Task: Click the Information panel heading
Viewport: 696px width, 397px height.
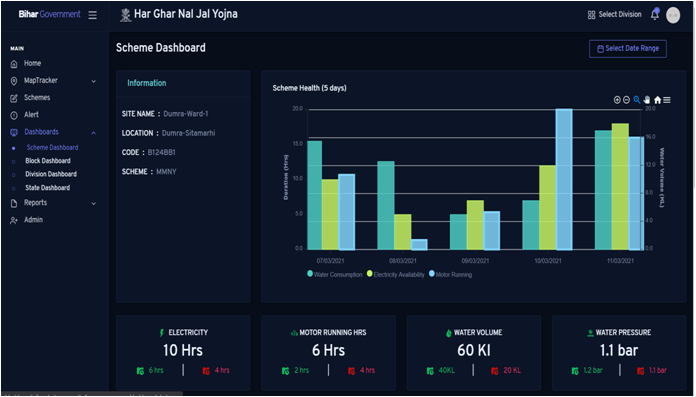Action: pos(146,83)
